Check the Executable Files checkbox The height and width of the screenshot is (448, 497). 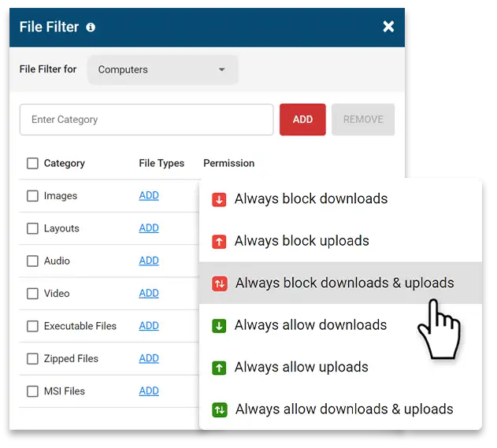(32, 326)
